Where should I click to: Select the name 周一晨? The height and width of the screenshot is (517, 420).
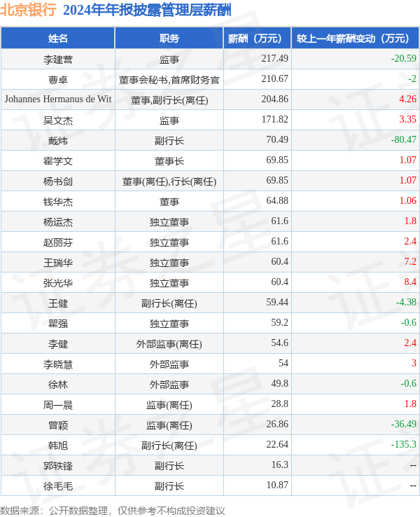pyautogui.click(x=58, y=405)
